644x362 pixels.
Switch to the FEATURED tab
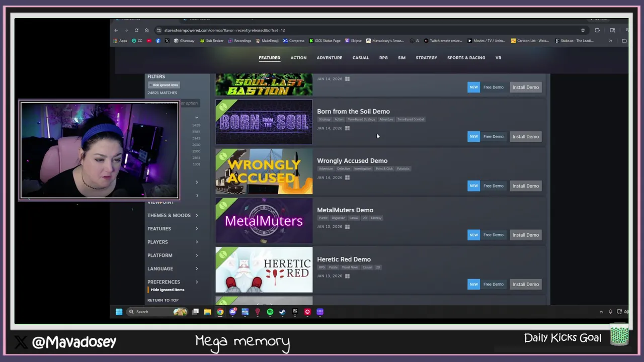[269, 58]
